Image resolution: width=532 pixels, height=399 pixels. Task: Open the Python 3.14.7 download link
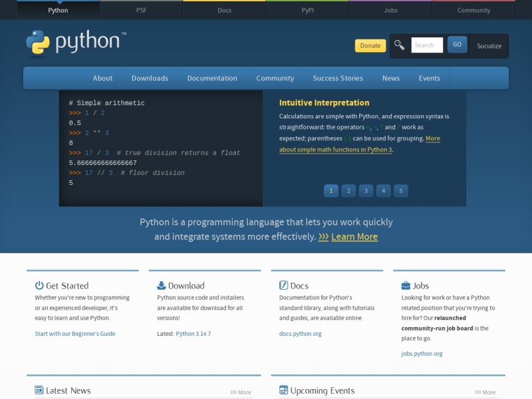194,334
